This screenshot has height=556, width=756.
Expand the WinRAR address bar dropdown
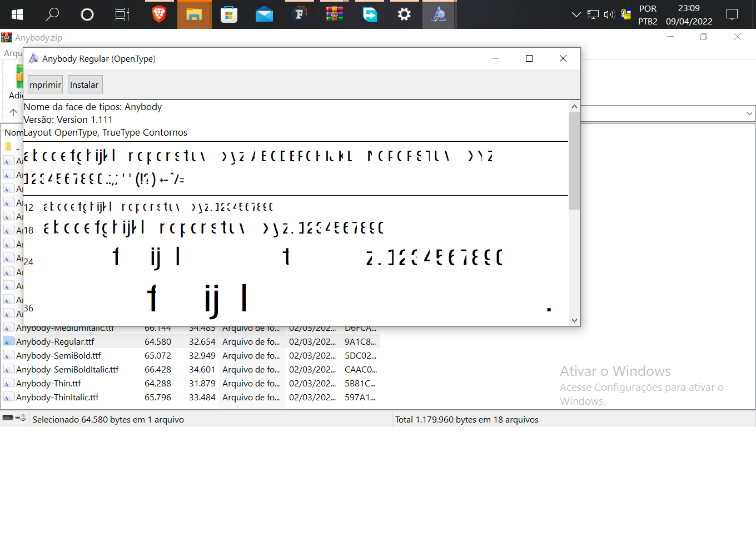pos(749,113)
